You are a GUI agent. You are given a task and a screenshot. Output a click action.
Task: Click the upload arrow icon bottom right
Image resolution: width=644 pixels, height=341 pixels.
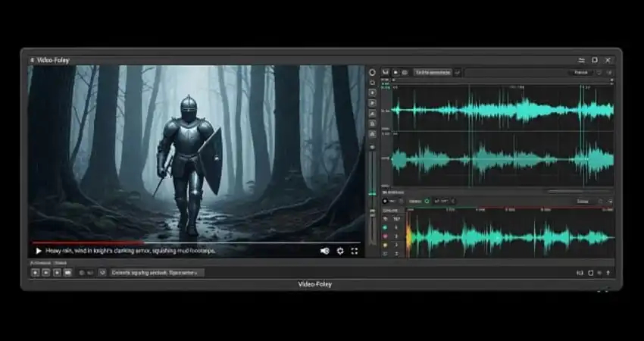[x=610, y=272]
